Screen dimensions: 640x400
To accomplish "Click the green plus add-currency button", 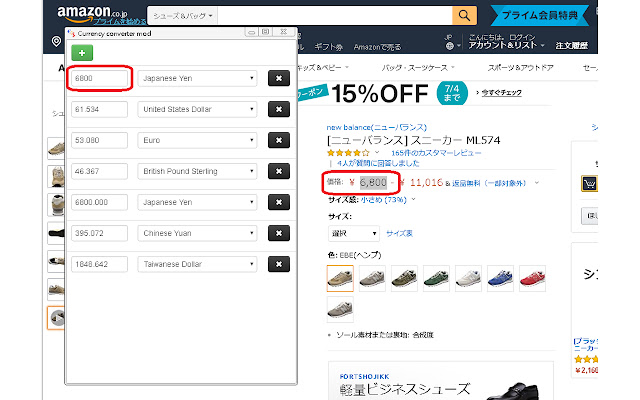I will click(x=82, y=53).
